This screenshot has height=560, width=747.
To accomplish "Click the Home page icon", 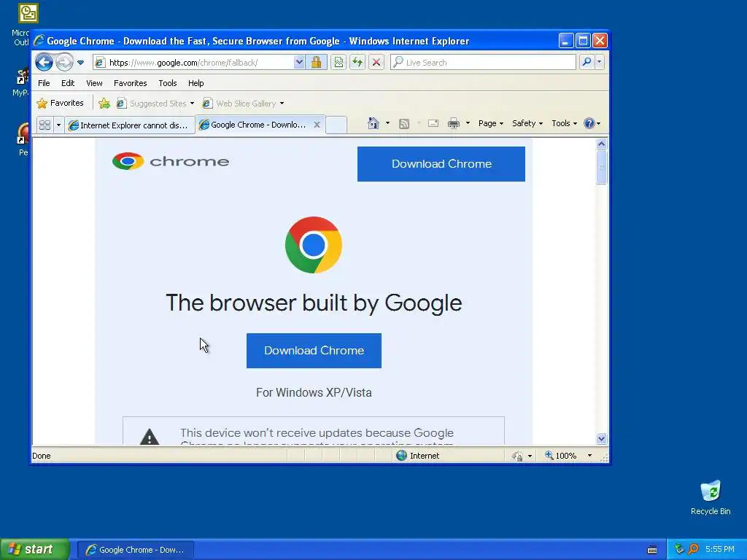I will click(x=373, y=123).
